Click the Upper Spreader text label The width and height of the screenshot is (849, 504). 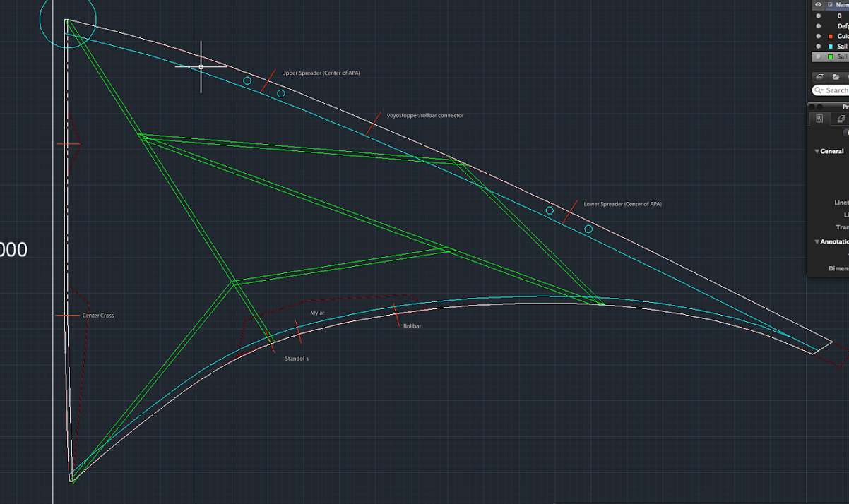coord(321,73)
